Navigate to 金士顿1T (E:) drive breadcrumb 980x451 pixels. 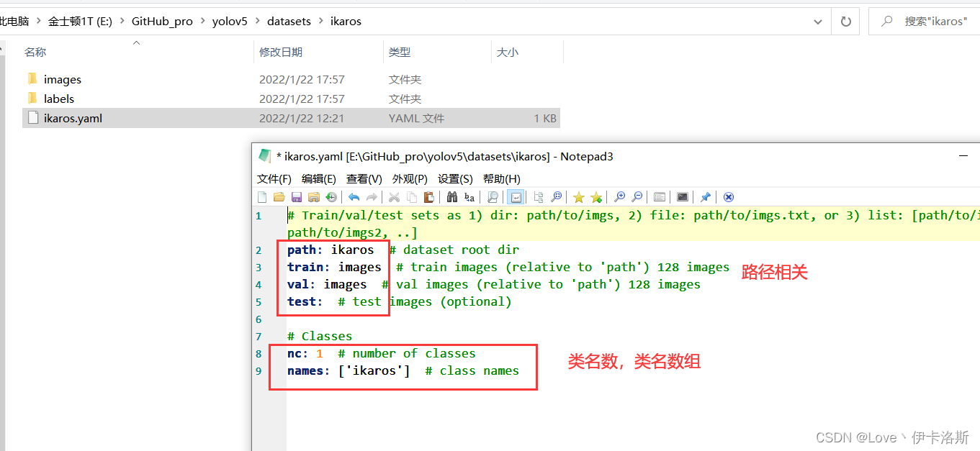pyautogui.click(x=80, y=22)
